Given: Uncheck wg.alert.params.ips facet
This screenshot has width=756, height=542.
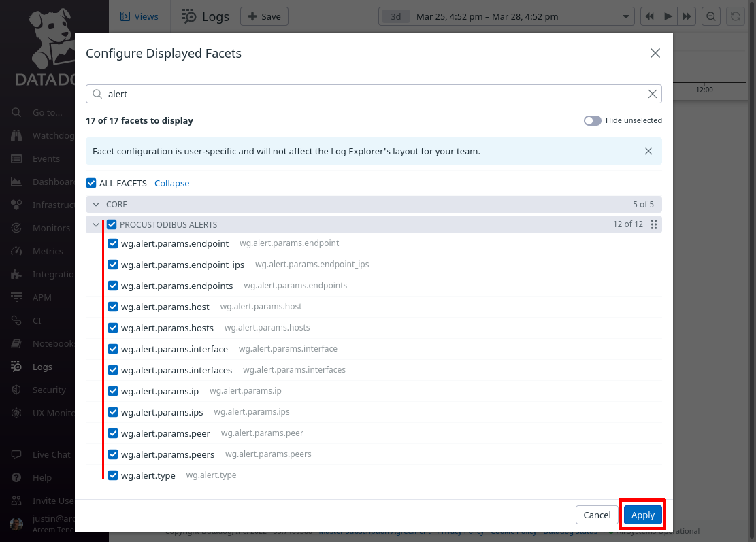Looking at the screenshot, I should click(113, 412).
